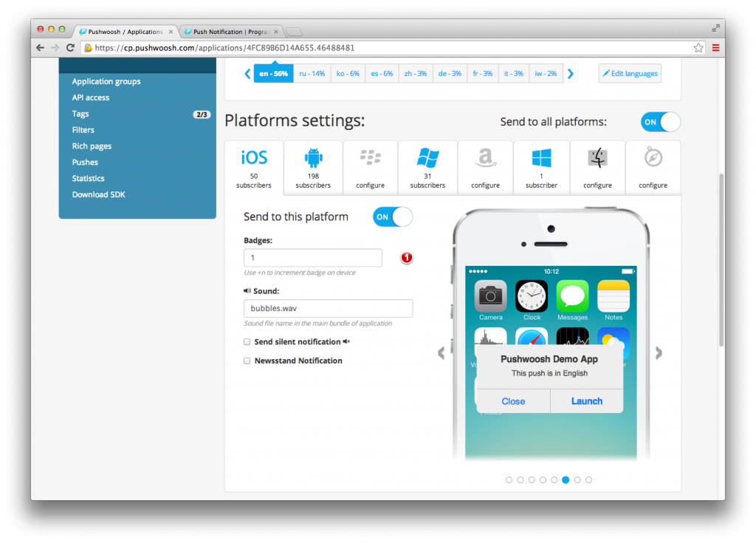Select the iw - 2% language tab
Image resolution: width=756 pixels, height=543 pixels.
tap(546, 73)
